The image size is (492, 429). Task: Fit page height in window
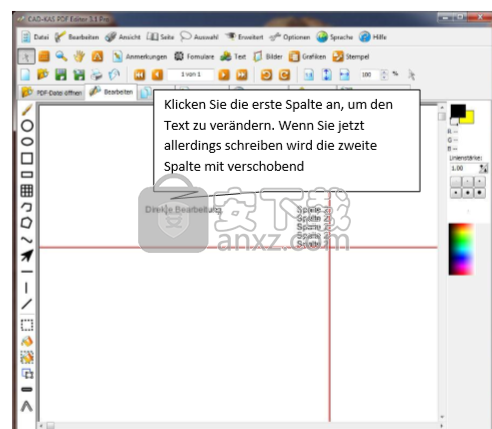327,75
